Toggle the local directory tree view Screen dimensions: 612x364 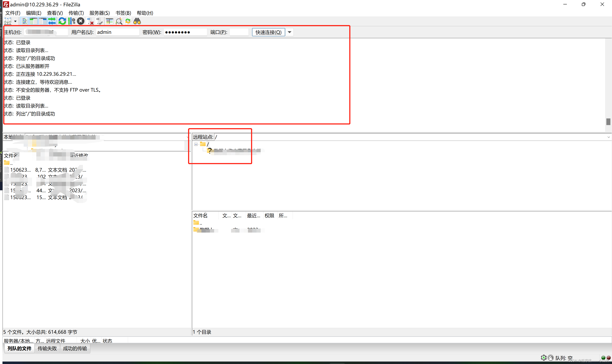[x=33, y=21]
